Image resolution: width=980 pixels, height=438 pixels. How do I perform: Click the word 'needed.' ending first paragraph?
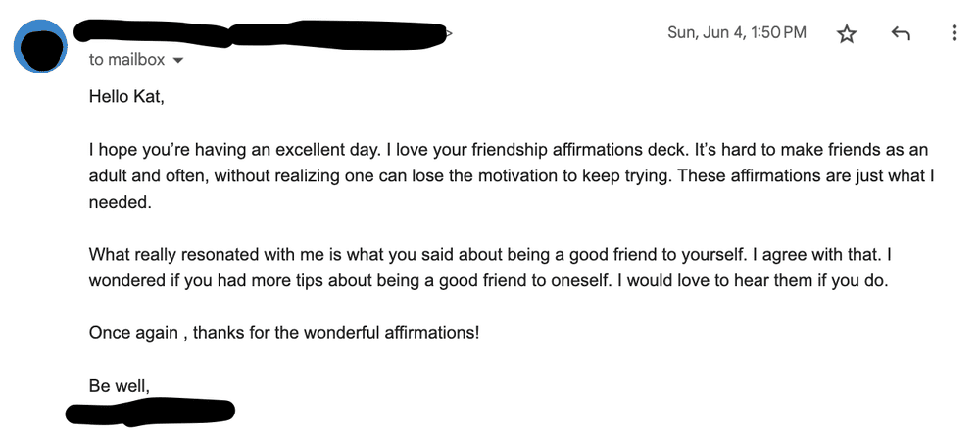[120, 203]
